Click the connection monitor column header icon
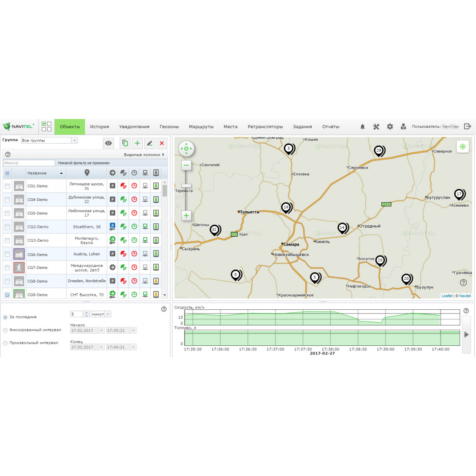The width and height of the screenshot is (476, 476). pos(145,173)
